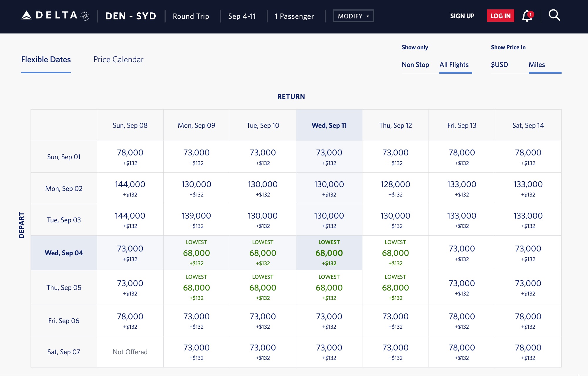Open the search magnifier icon
The height and width of the screenshot is (376, 588).
point(555,16)
